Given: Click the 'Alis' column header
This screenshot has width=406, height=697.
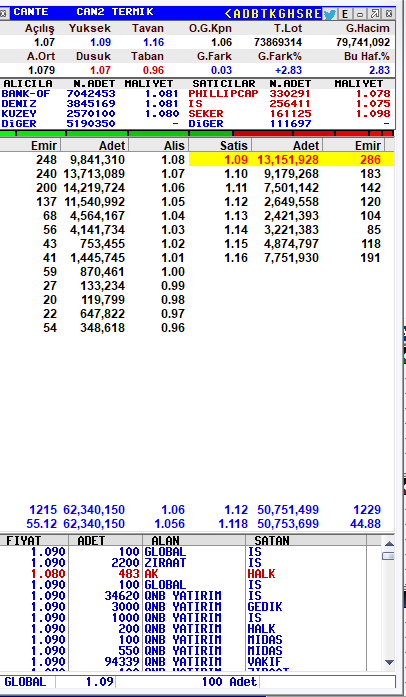Looking at the screenshot, I should pos(159,145).
